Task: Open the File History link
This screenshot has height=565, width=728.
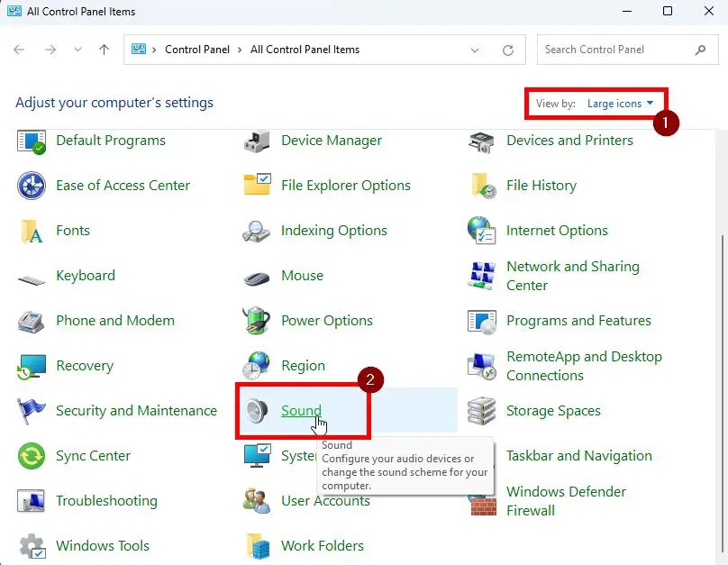Action: [x=541, y=186]
